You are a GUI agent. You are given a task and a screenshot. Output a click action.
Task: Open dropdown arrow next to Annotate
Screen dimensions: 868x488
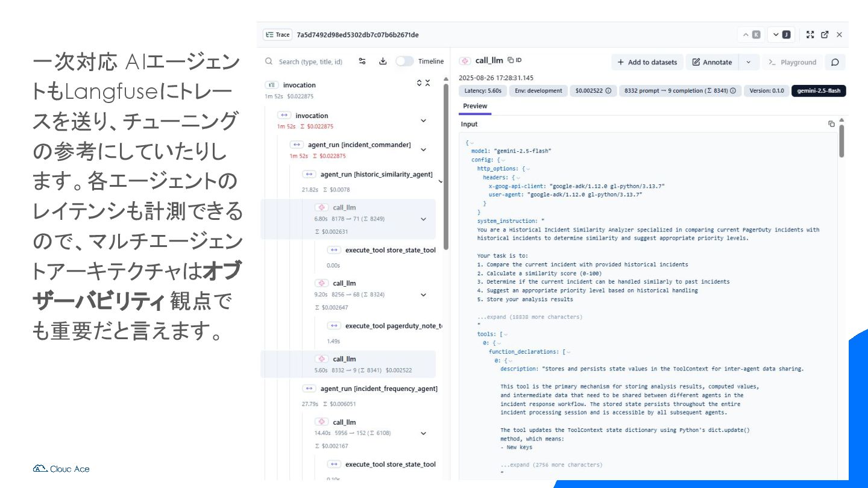click(749, 62)
